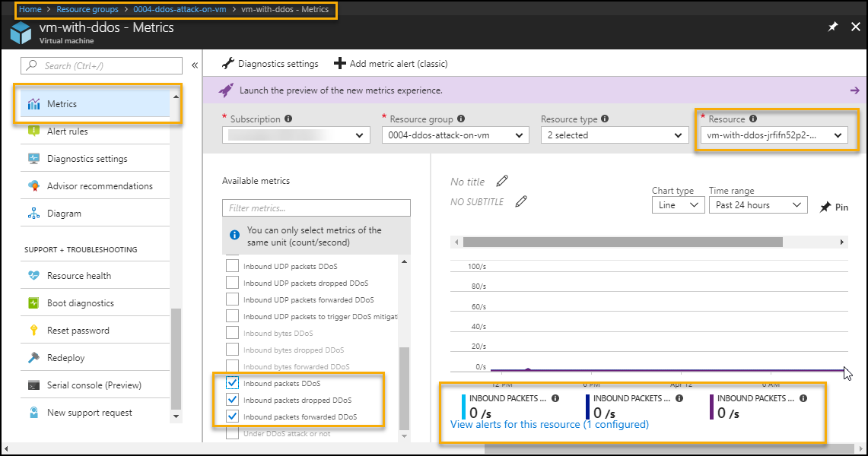Click the pin icon in the header
Screen dimensions: 868x456
coord(832,27)
